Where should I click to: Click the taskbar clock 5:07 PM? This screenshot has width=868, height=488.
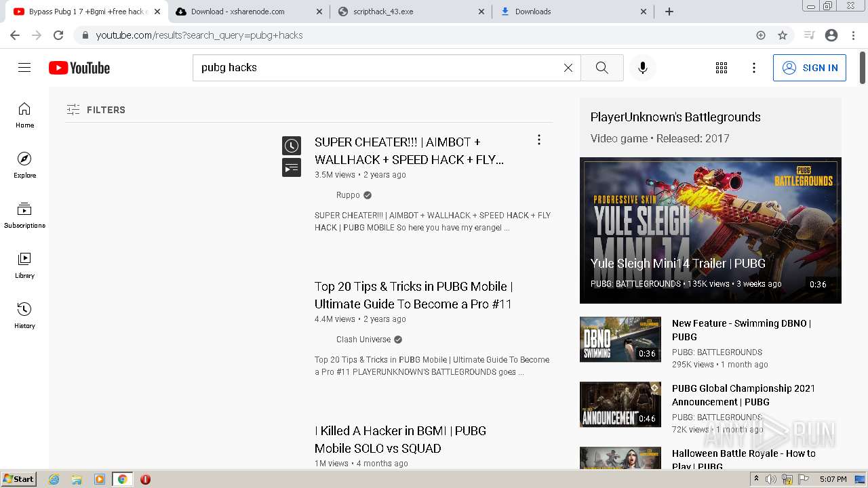click(833, 479)
